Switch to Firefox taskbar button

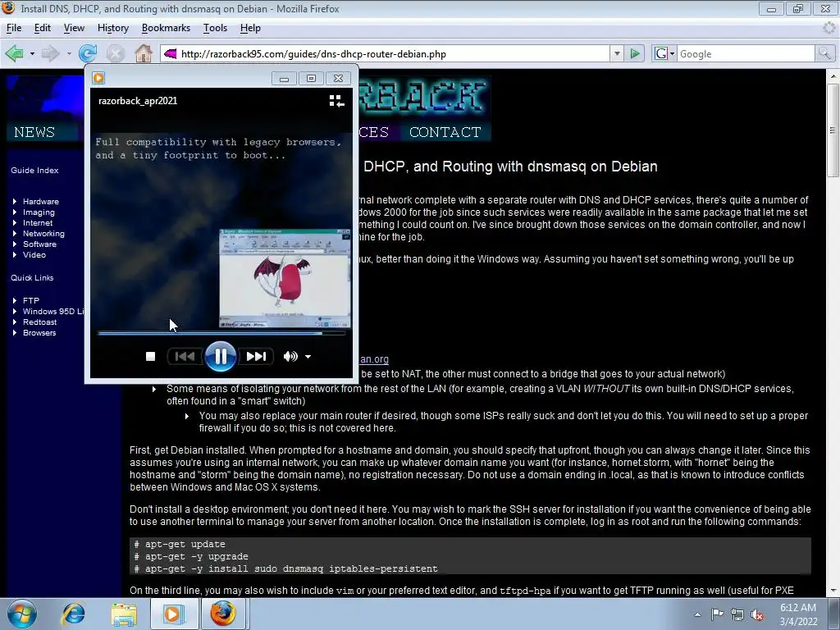(223, 614)
